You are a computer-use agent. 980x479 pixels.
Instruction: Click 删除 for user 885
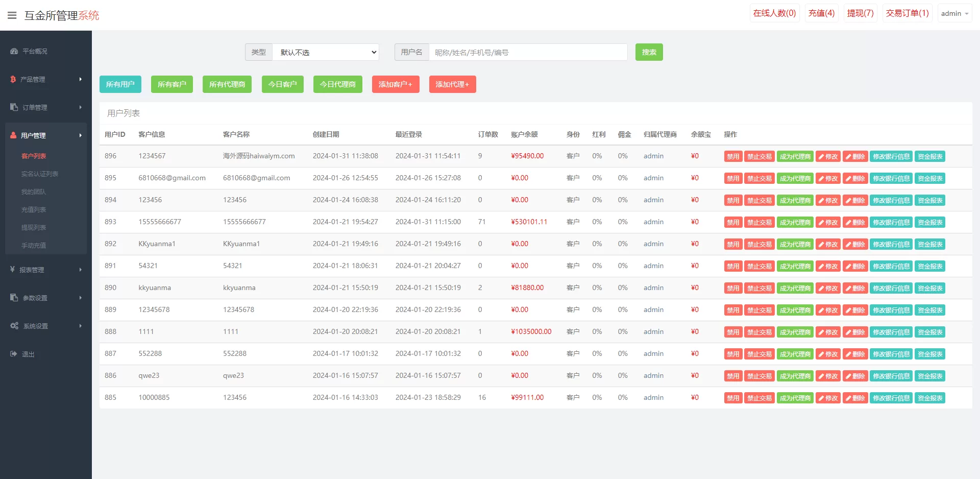coord(855,398)
